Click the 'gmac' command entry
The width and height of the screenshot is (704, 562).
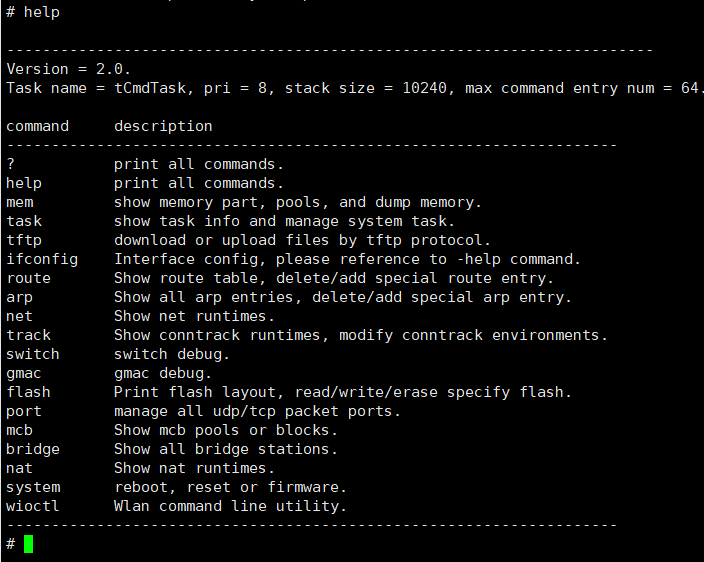24,373
